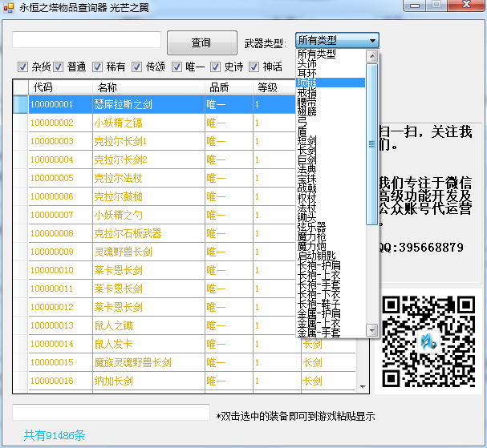Click the dropdown list scrollbar thumb

(371, 144)
